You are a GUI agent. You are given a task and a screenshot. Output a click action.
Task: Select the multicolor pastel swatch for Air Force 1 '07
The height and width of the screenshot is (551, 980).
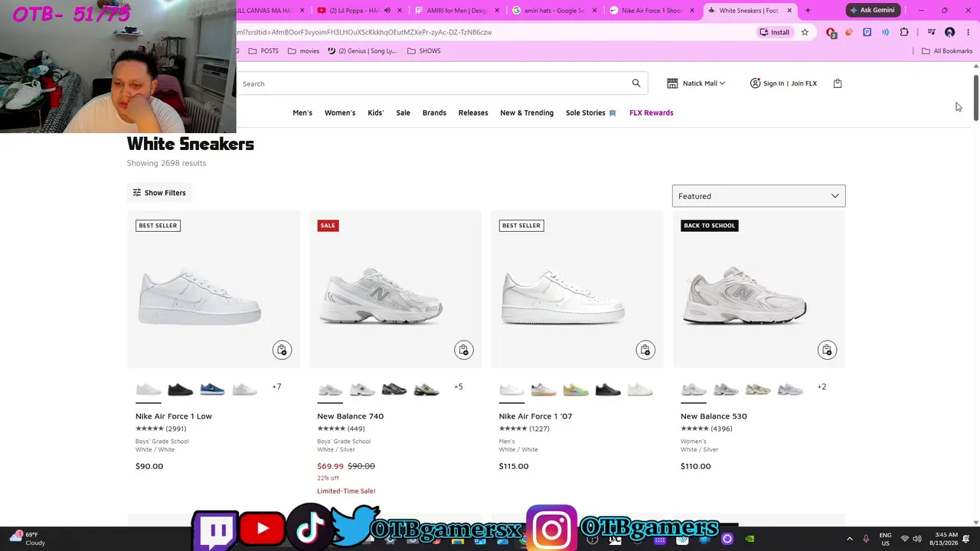coord(576,390)
